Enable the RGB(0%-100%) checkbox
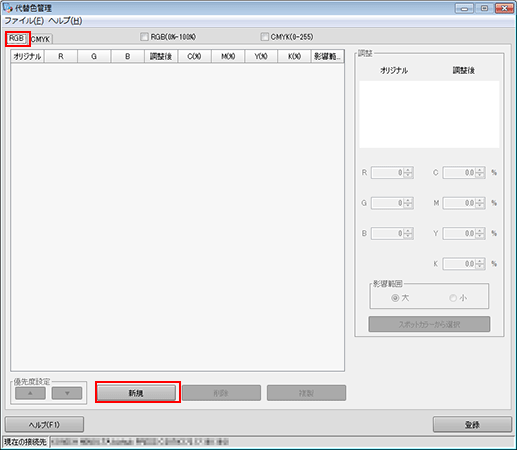The image size is (517, 450). click(144, 37)
